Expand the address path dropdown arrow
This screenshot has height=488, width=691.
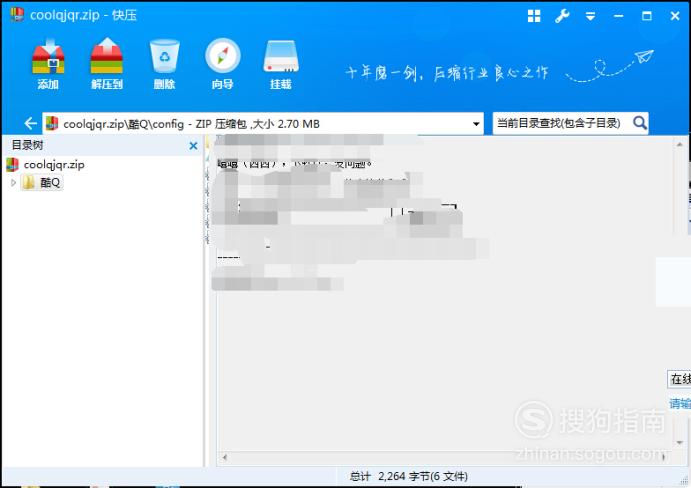coord(476,124)
